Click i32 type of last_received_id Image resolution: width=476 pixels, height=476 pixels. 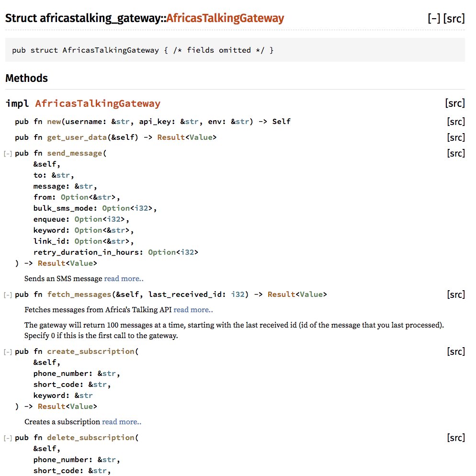(238, 295)
